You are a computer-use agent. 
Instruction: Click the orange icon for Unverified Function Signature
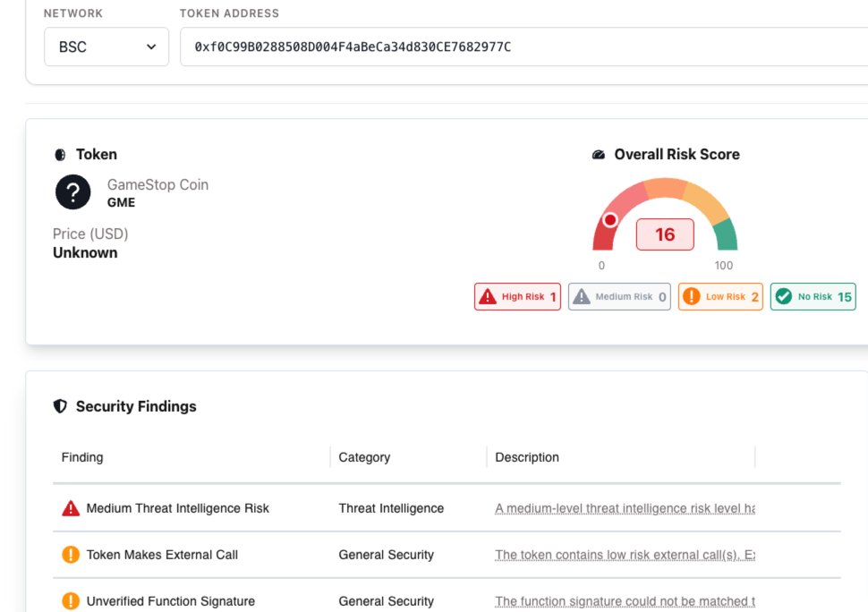pyautogui.click(x=71, y=601)
